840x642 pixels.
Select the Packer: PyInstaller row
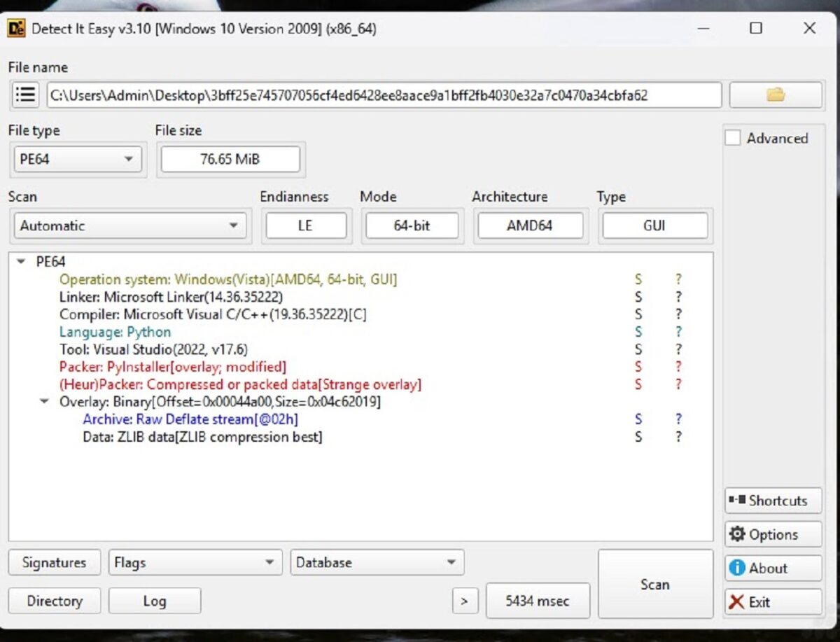[173, 367]
